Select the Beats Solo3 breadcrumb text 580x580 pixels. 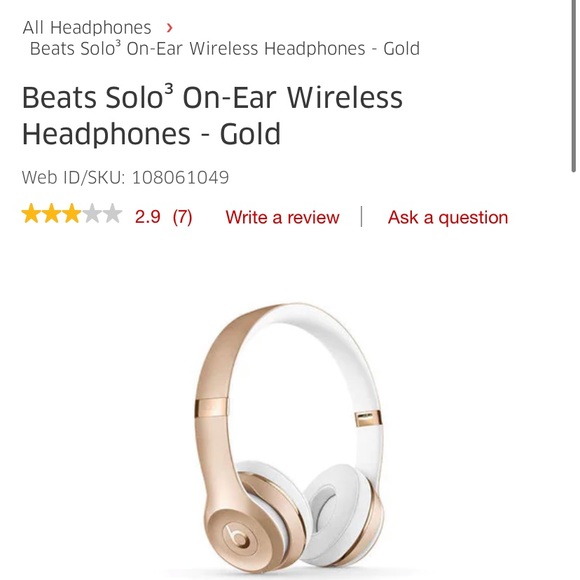click(225, 49)
